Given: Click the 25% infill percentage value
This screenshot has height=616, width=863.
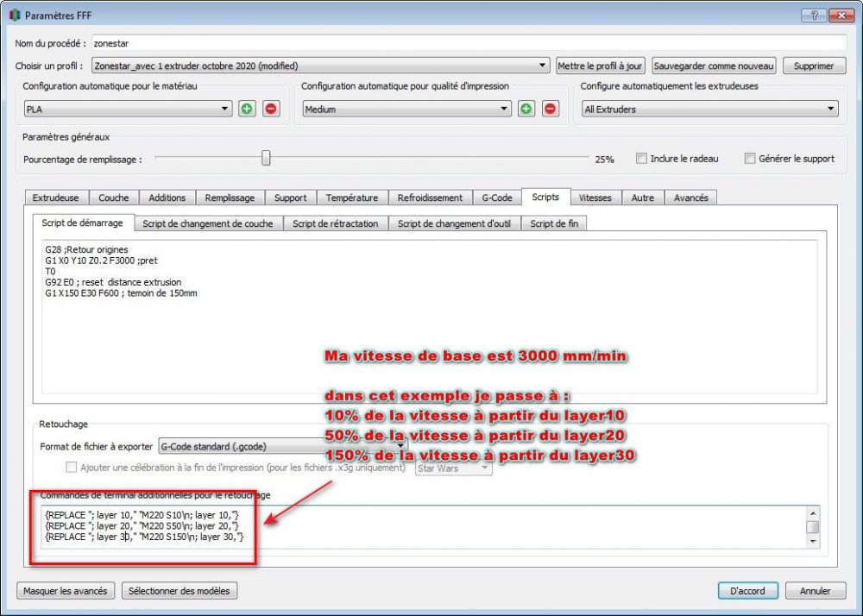Looking at the screenshot, I should 604,159.
